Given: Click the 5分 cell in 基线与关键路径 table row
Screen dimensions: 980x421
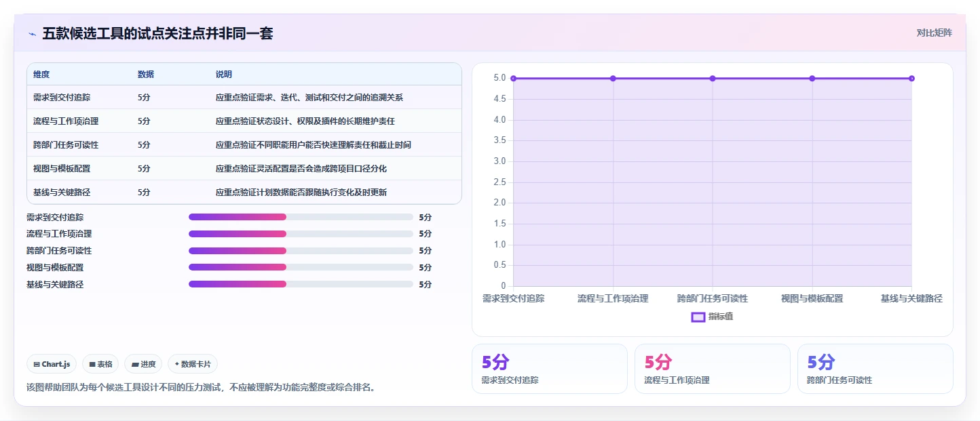Looking at the screenshot, I should (144, 193).
